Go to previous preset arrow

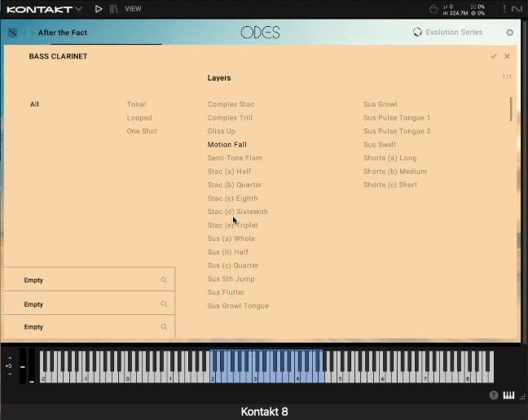coord(25,33)
